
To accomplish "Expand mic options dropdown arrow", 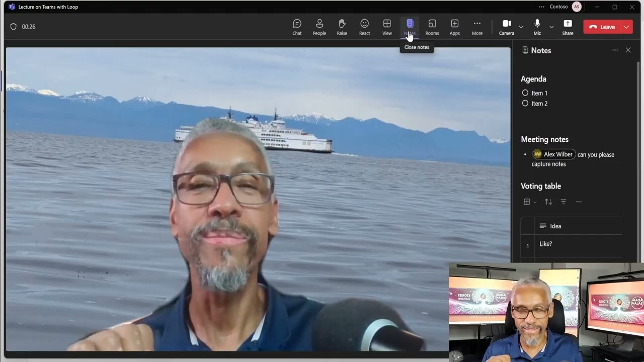I will (551, 27).
